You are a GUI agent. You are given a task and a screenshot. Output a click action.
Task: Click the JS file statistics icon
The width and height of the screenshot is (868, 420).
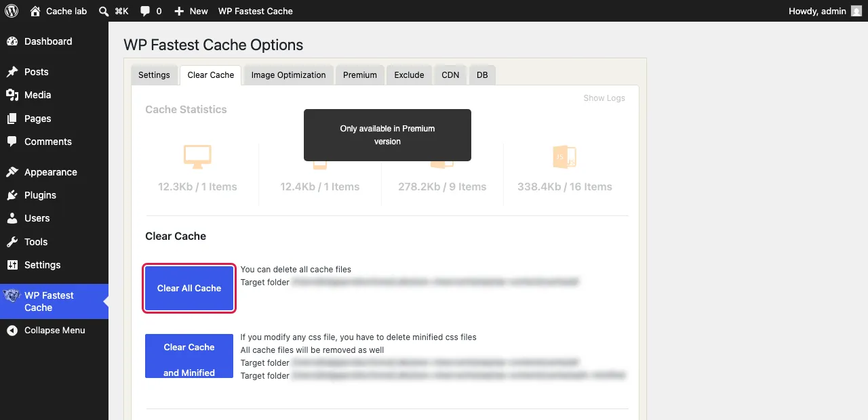(564, 157)
